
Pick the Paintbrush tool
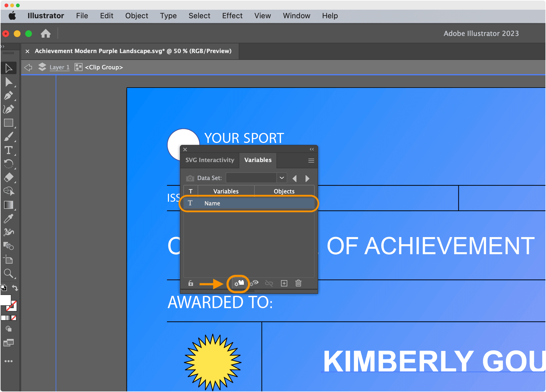pos(9,137)
